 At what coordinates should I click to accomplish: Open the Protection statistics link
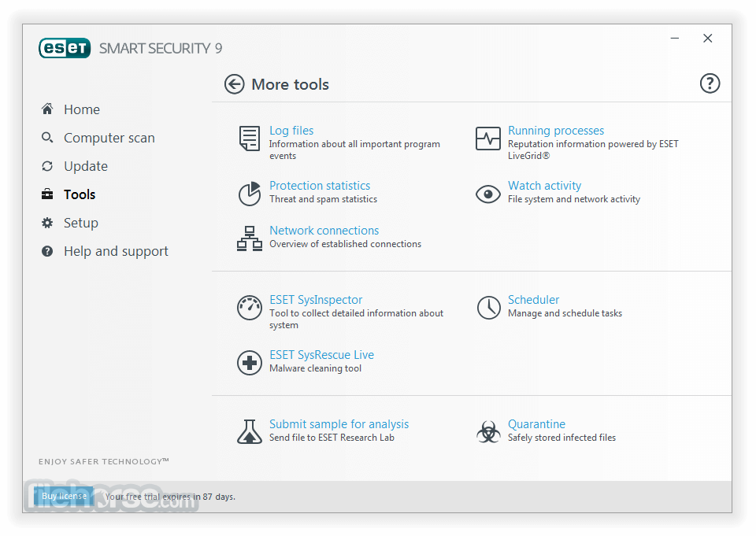click(x=320, y=186)
